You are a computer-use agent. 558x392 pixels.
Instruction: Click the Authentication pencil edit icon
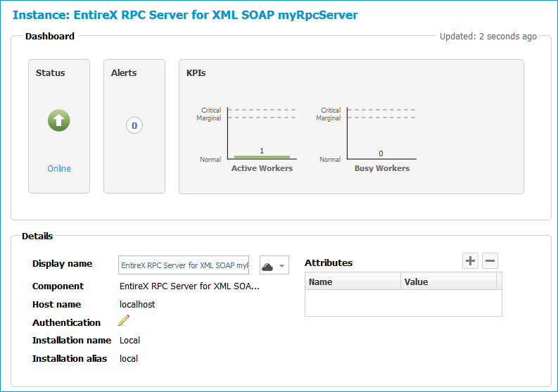(124, 320)
